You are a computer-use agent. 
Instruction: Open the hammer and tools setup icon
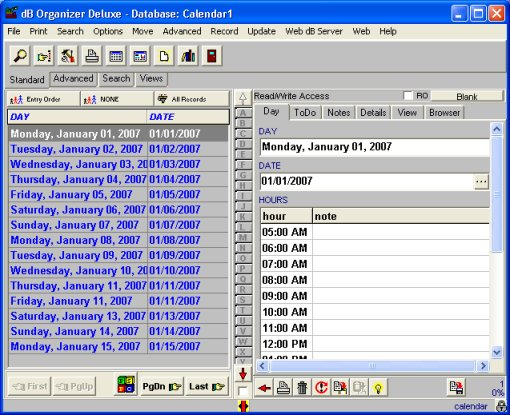coord(68,56)
